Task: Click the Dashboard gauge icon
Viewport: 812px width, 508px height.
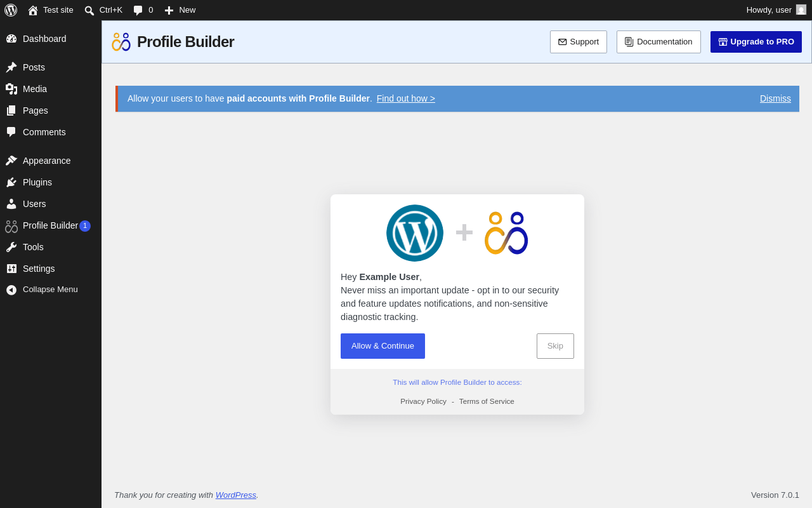Action: point(11,39)
